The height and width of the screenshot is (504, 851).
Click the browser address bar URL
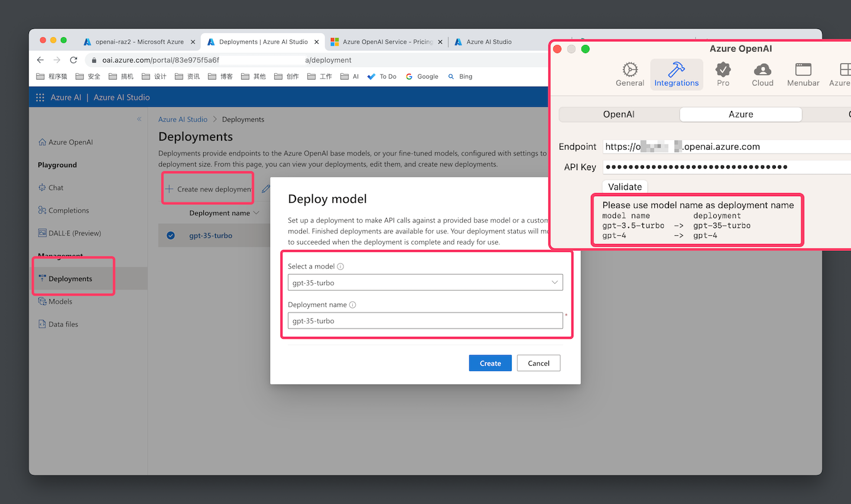[x=227, y=60]
